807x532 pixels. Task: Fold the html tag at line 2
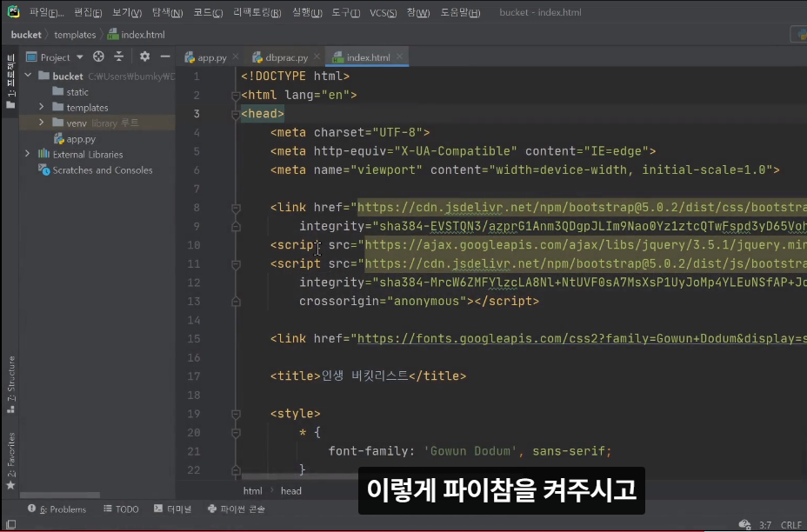[x=236, y=95]
